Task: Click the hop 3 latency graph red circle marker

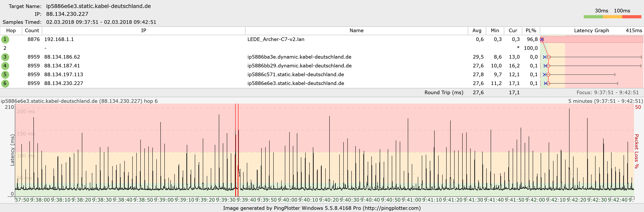Action: coord(549,57)
